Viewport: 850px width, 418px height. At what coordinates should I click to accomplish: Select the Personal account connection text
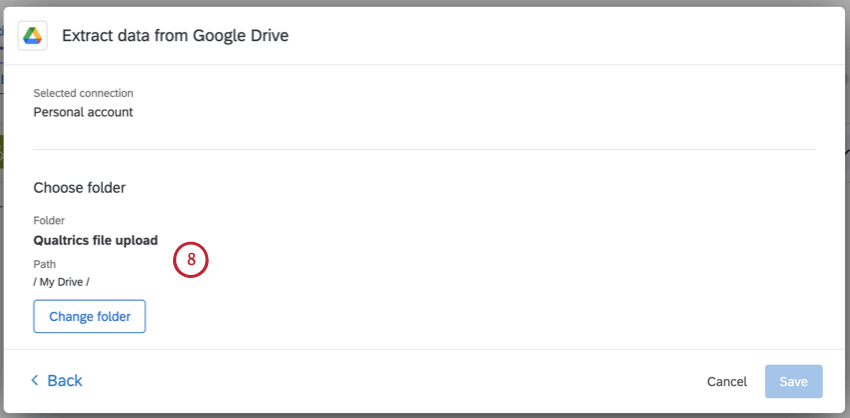[x=83, y=112]
